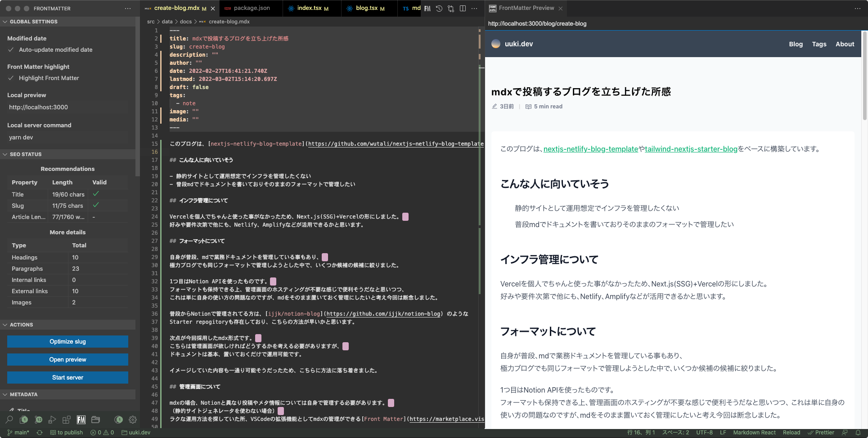Viewport: 868px width, 438px height.
Task: Open the source control changes icon
Action: tap(451, 9)
